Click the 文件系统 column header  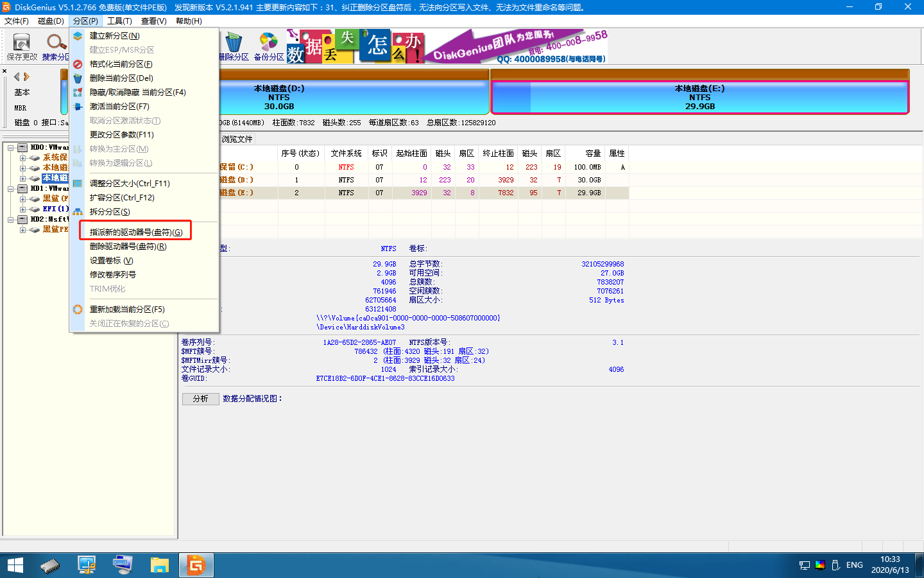(346, 153)
